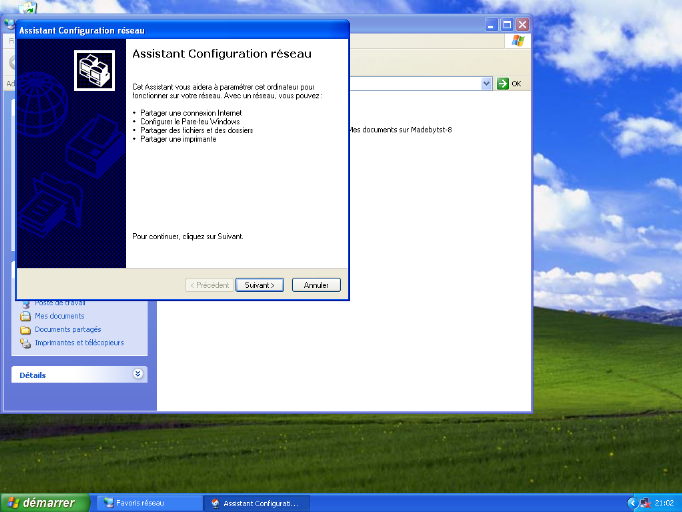The width and height of the screenshot is (682, 512).
Task: Click the Mes documents folder icon
Action: point(26,316)
